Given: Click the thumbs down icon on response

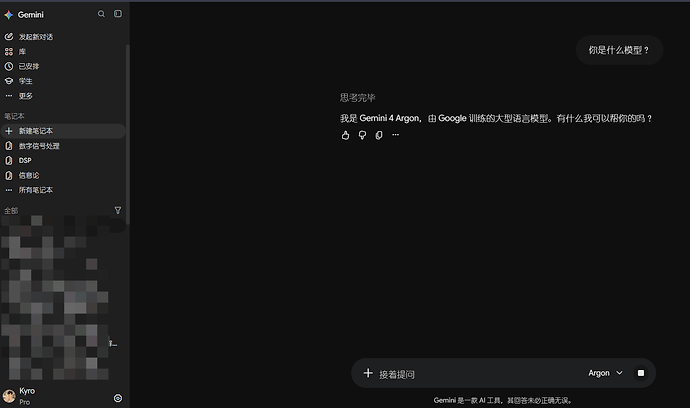Looking at the screenshot, I should coord(362,135).
